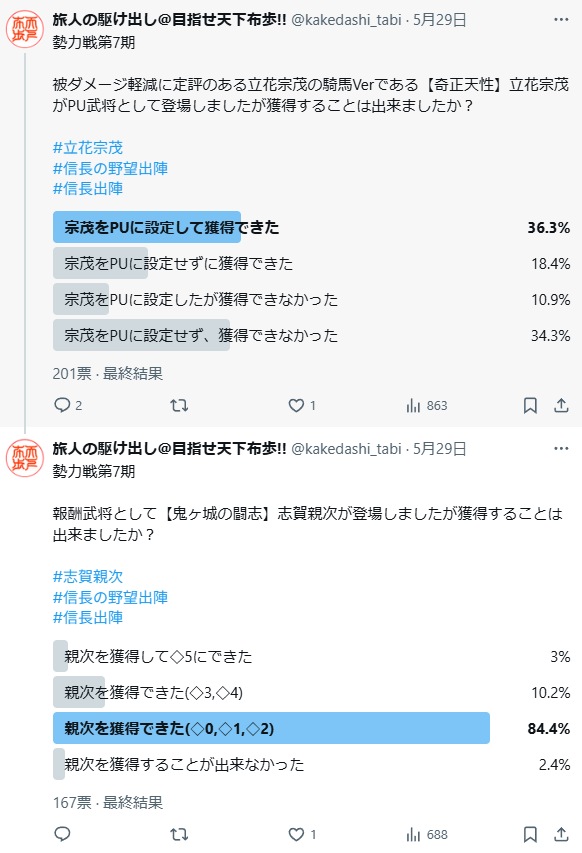Screen dimensions: 582x853
Task: Open @kakedashi_tabi profile from first tweet
Action: click(346, 20)
